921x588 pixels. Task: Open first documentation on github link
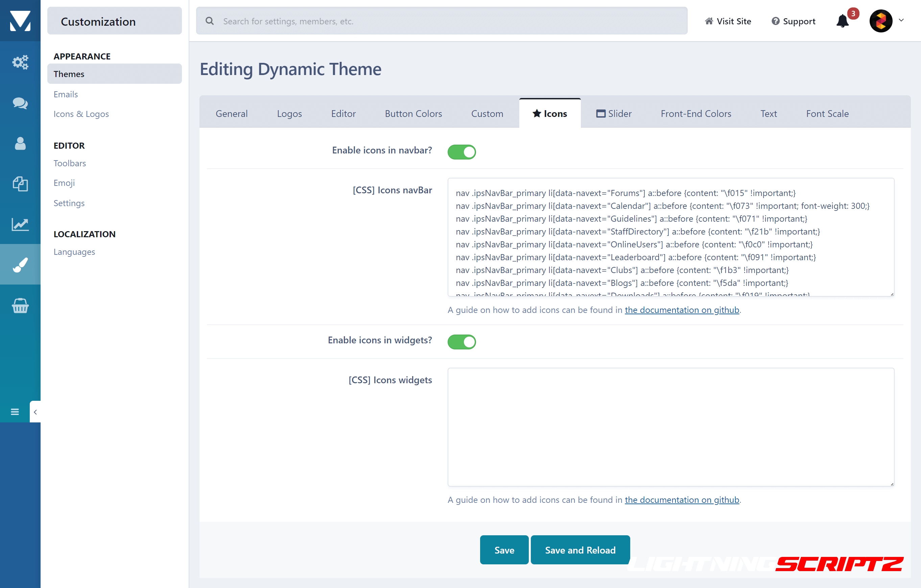coord(682,310)
